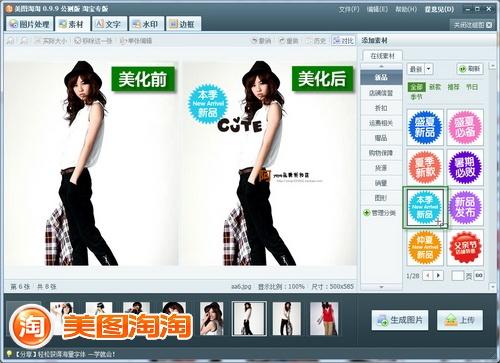
Task: Open the 图片处理 tab
Action: click(x=29, y=24)
